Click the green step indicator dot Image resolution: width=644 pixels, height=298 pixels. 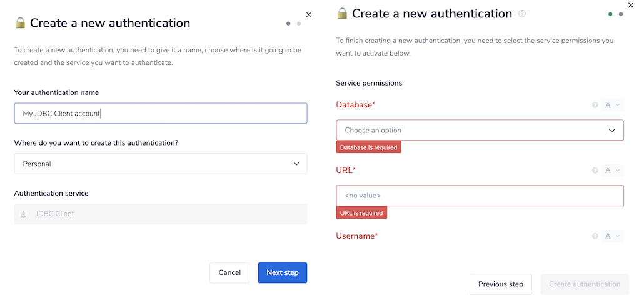point(610,14)
